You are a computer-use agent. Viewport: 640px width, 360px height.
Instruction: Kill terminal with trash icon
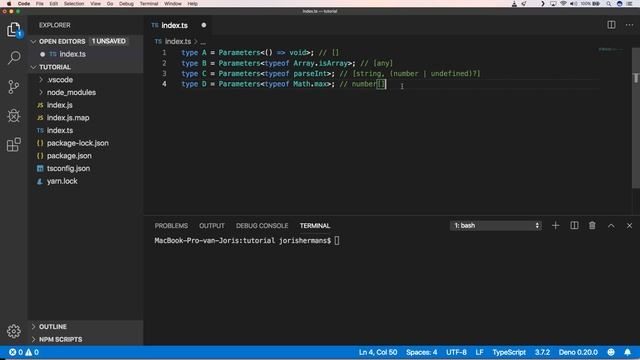coord(592,226)
